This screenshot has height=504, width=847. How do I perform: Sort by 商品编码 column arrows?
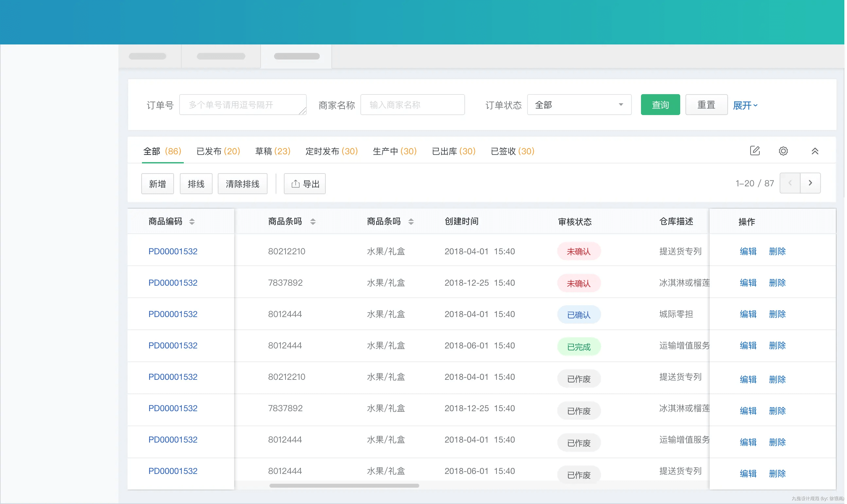click(x=192, y=222)
